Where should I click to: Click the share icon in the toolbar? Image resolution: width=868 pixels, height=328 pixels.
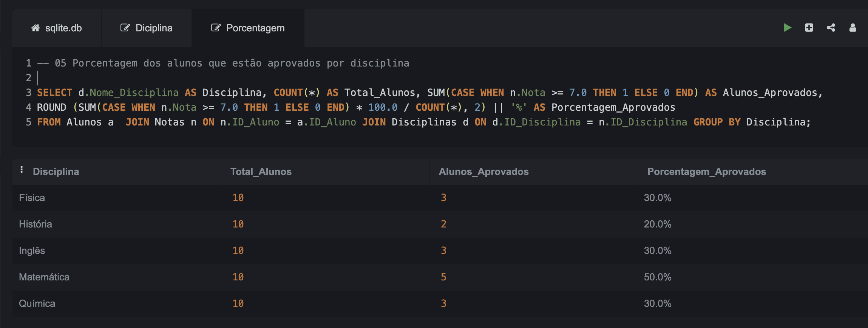click(x=831, y=28)
